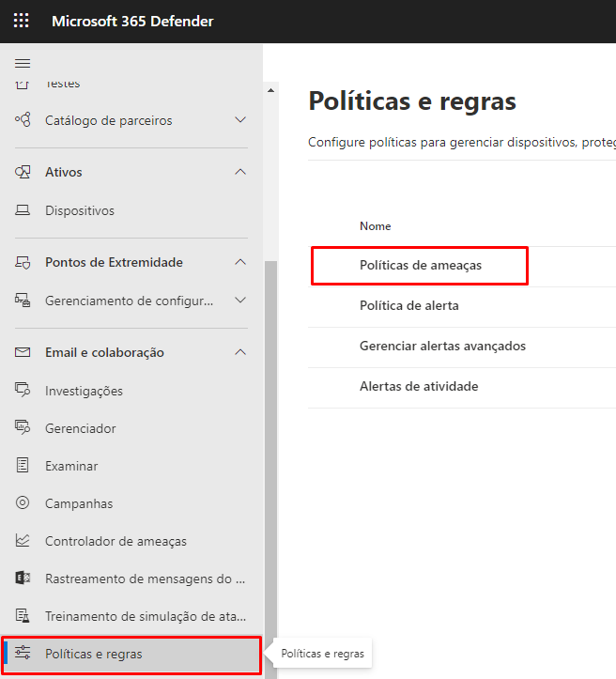Open Alertas de atividade link
Screen dimensions: 616x679
click(419, 386)
